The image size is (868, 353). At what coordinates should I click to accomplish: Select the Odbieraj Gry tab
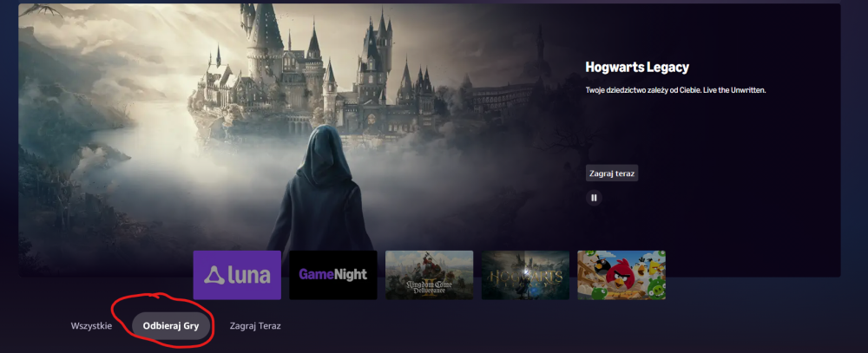(x=171, y=326)
